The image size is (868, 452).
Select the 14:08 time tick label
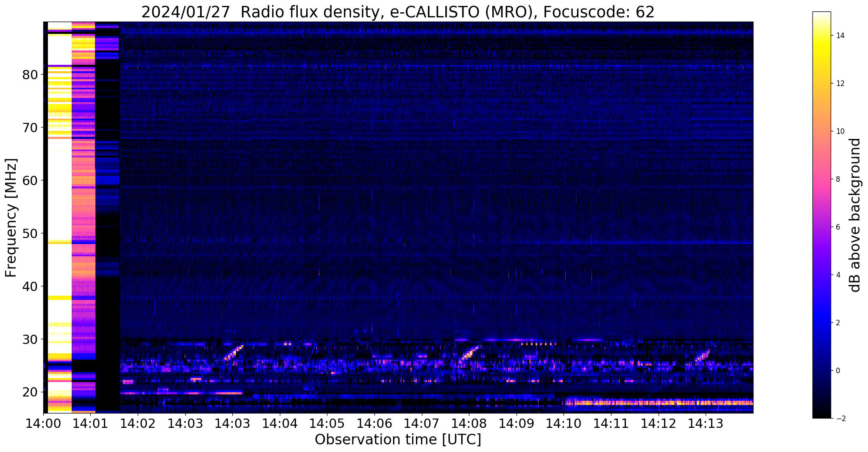pos(469,423)
